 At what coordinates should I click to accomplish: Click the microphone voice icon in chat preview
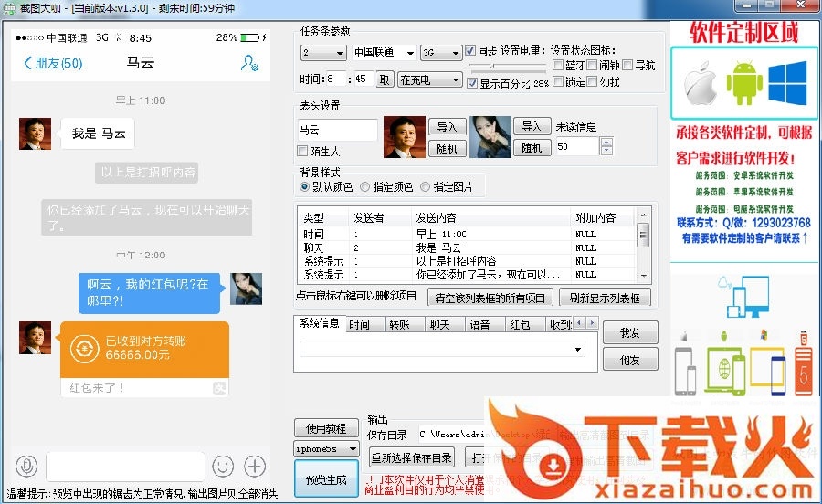coord(26,466)
